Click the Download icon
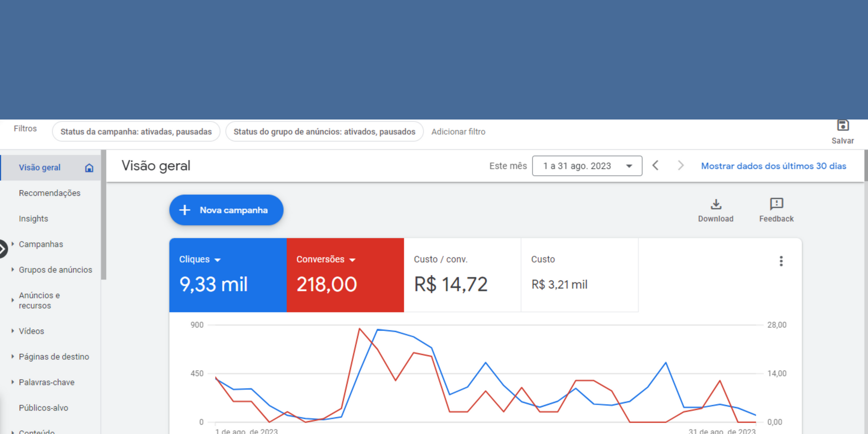 [716, 204]
